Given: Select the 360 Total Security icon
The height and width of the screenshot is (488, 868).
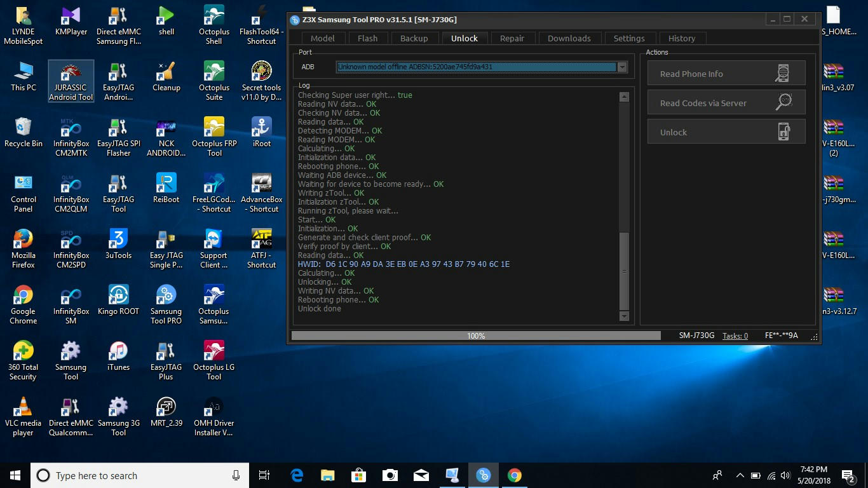Looking at the screenshot, I should pyautogui.click(x=24, y=361).
